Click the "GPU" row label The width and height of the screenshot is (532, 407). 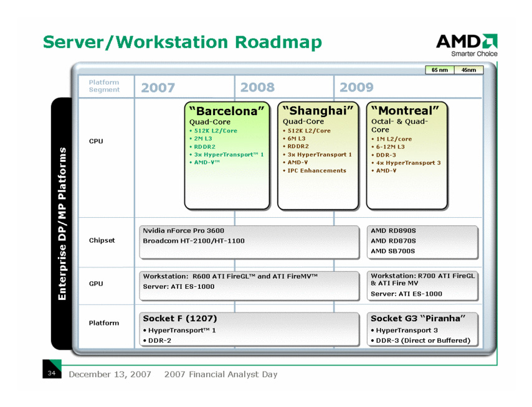point(96,284)
